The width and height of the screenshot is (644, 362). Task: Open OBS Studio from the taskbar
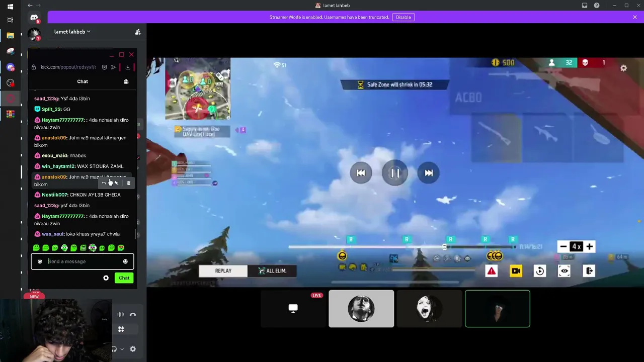(x=10, y=83)
